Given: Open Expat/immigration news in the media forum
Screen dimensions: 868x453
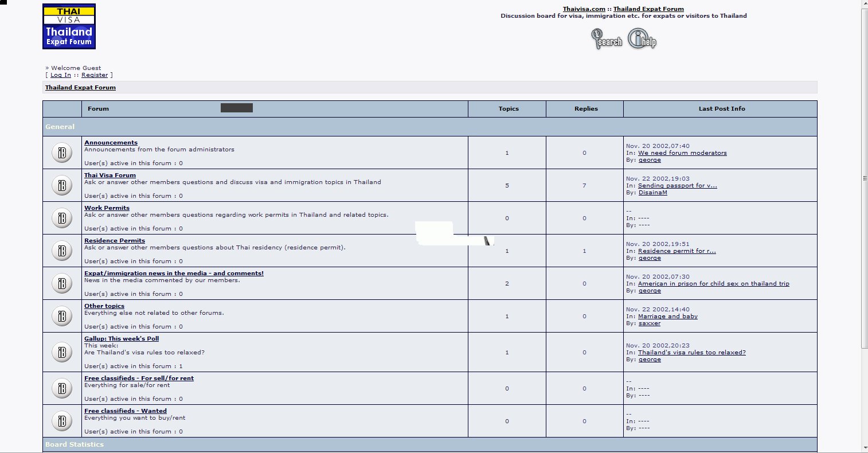Looking at the screenshot, I should click(x=174, y=273).
